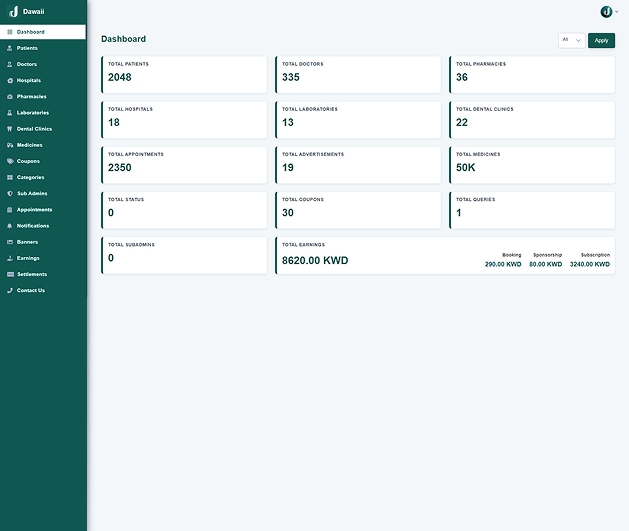629x531 pixels.
Task: Navigate to Appointments page
Action: (x=34, y=210)
